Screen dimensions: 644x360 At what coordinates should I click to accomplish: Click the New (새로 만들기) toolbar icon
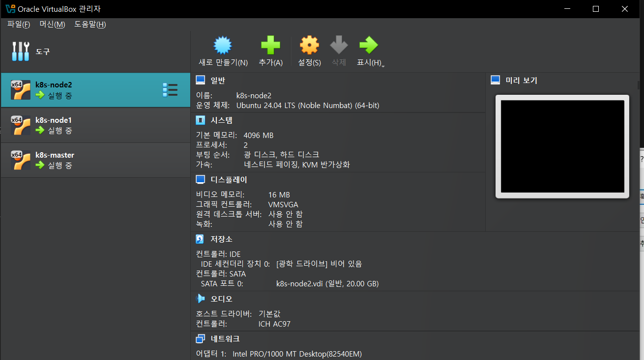[223, 45]
